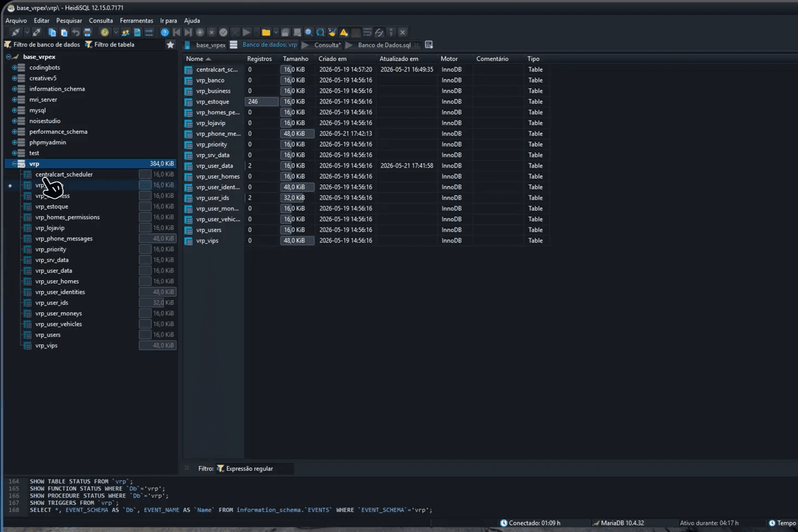Open dropdown beside the Refresh icon
The width and height of the screenshot is (798, 532).
coord(116,32)
